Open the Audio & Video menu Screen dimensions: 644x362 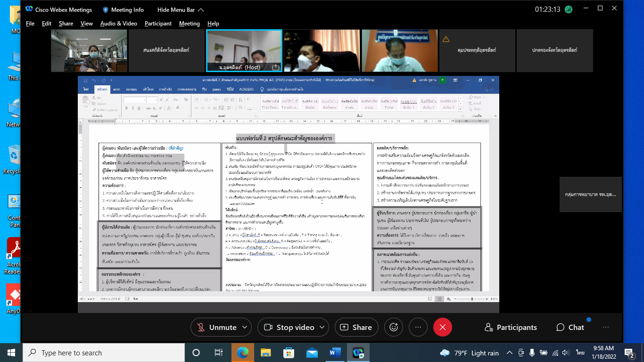tap(118, 24)
